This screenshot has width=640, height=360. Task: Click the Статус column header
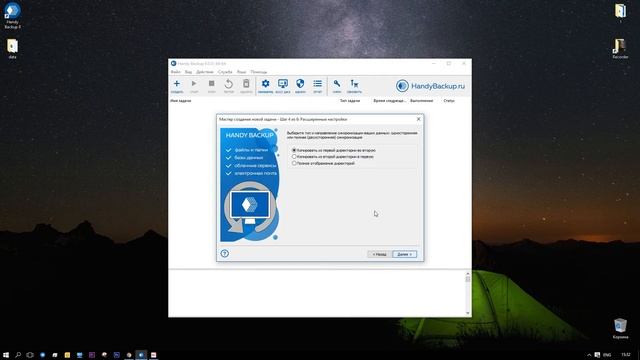coord(449,101)
